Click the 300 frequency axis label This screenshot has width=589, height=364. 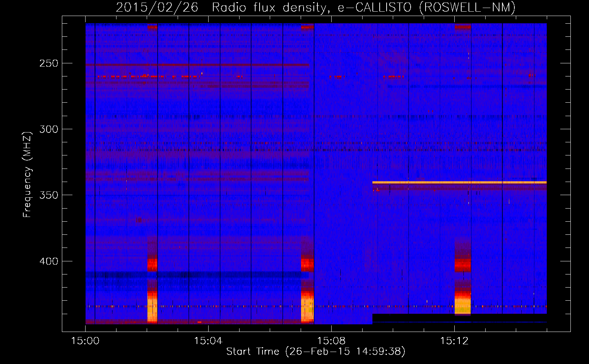pos(49,129)
